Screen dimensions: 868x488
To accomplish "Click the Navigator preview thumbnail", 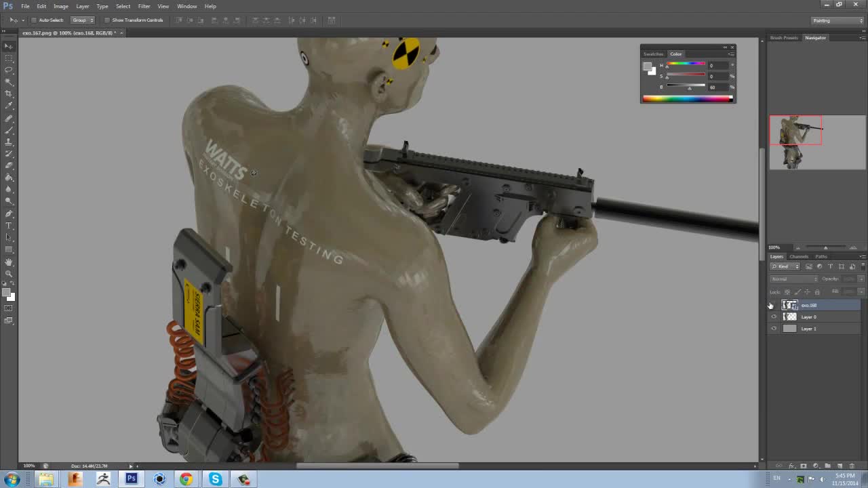I will (817, 142).
